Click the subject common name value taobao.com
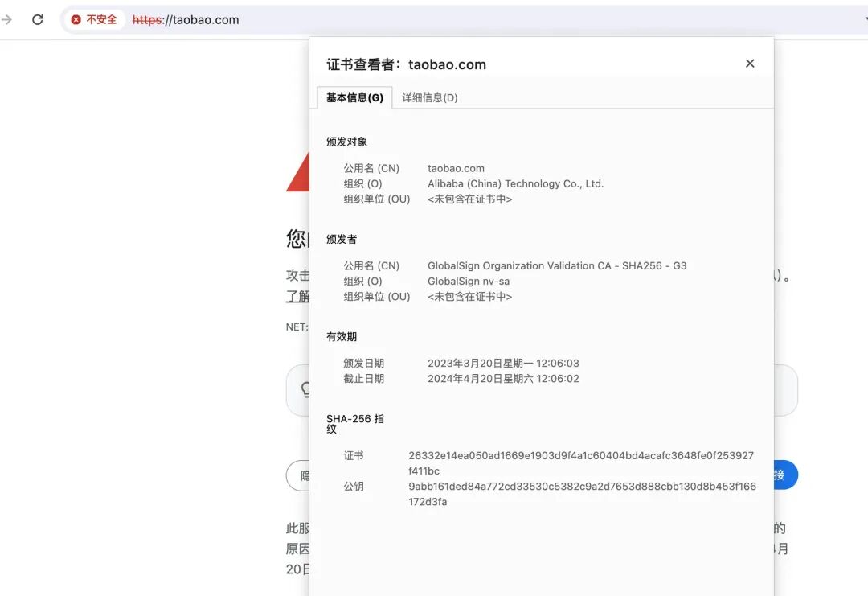This screenshot has width=868, height=596. click(456, 168)
